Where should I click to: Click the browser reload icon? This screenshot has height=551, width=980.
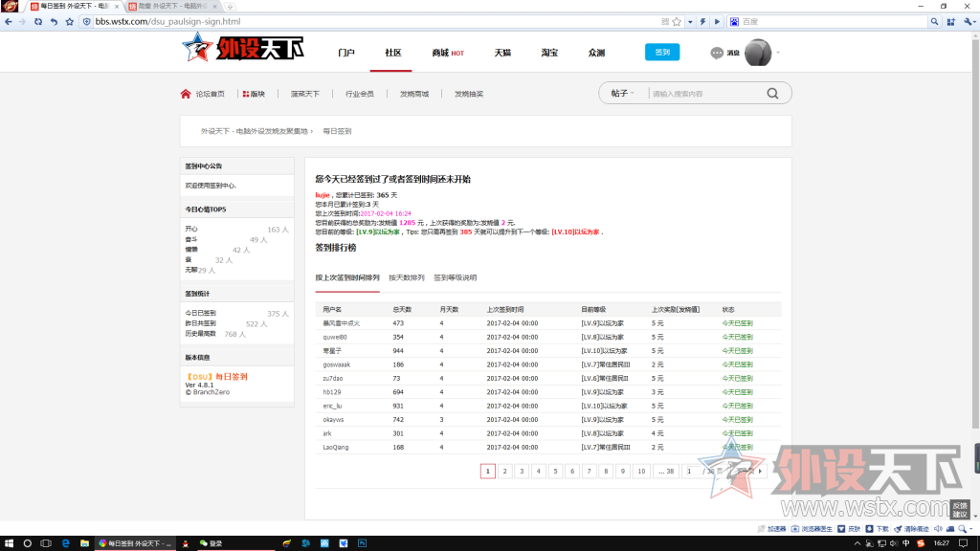(38, 21)
